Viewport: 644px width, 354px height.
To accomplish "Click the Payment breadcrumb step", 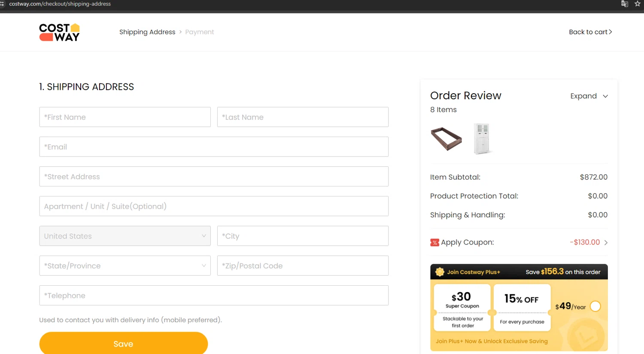I will point(199,32).
